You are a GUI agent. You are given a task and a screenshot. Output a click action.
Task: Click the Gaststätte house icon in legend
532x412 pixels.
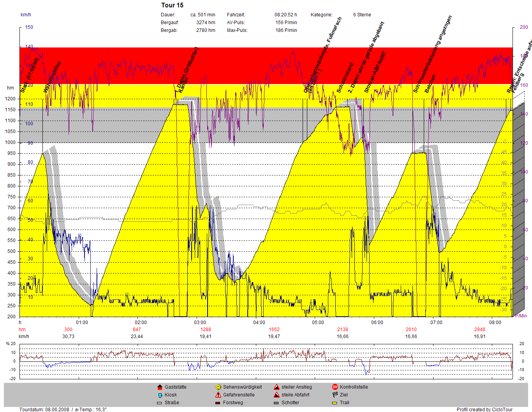pos(159,387)
